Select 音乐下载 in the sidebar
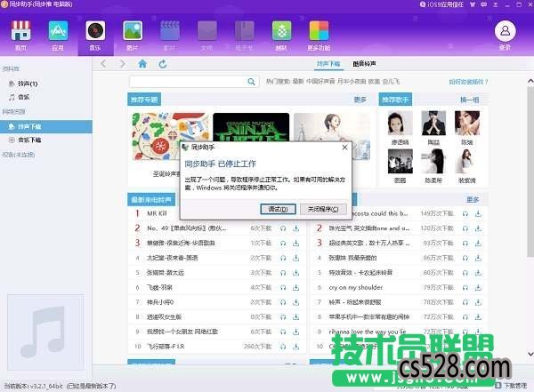 [29, 140]
